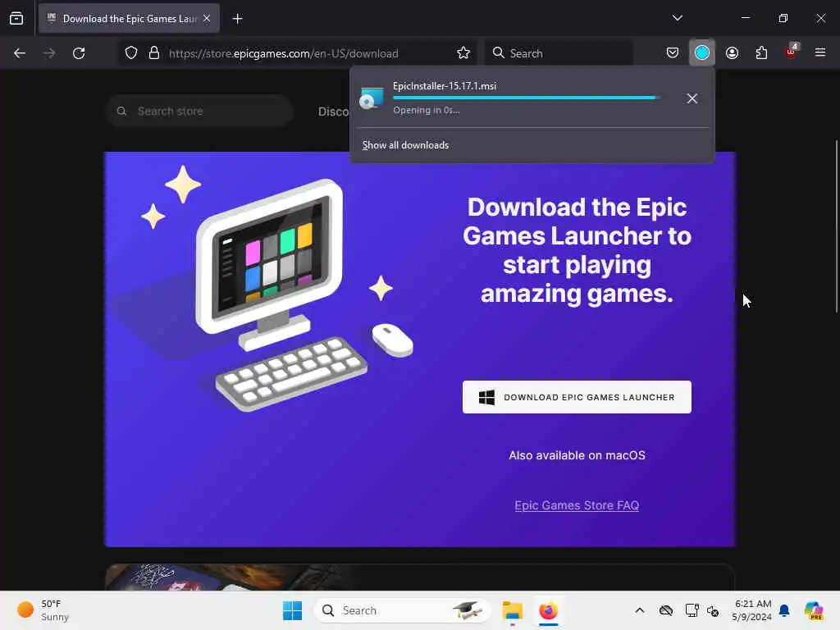Go back to previous page
840x630 pixels.
pyautogui.click(x=20, y=53)
